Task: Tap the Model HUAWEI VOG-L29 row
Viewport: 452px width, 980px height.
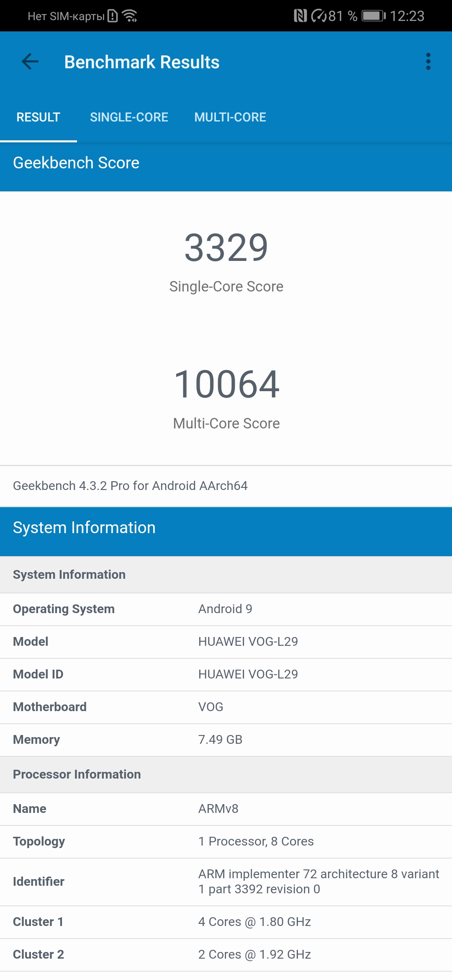Action: 226,642
